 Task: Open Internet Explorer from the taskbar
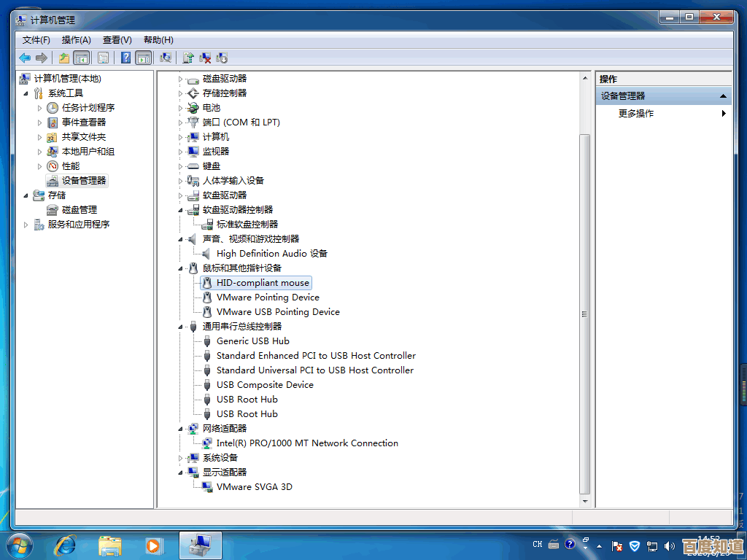pos(66,545)
